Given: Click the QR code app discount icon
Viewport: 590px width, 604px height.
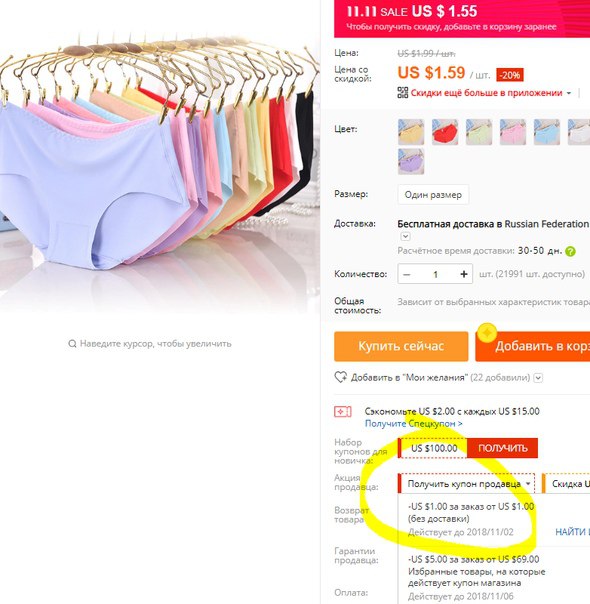Looking at the screenshot, I should point(402,93).
